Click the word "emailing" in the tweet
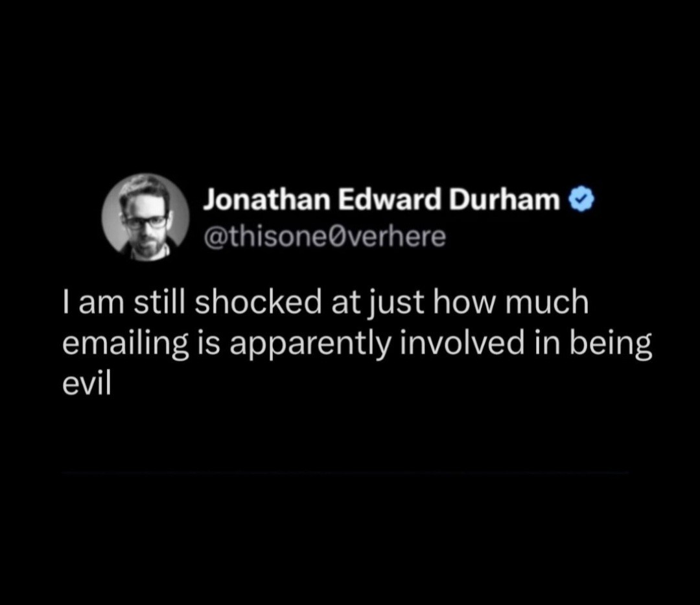This screenshot has width=700, height=605. point(126,345)
